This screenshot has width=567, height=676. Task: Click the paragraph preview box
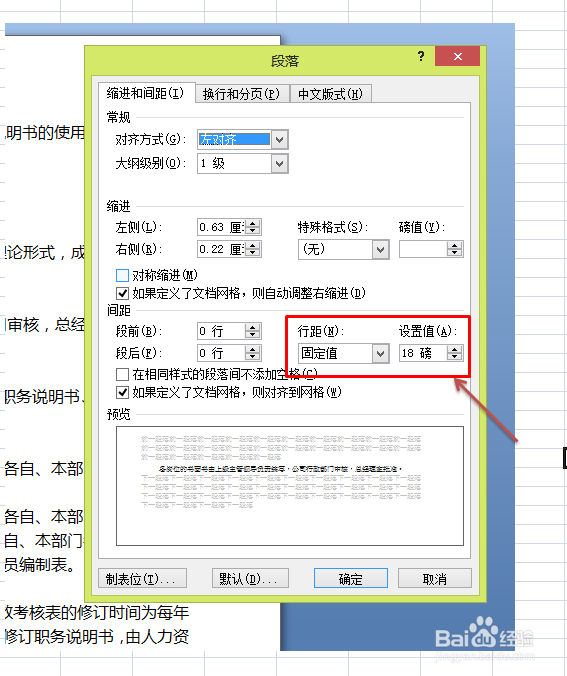pos(290,486)
